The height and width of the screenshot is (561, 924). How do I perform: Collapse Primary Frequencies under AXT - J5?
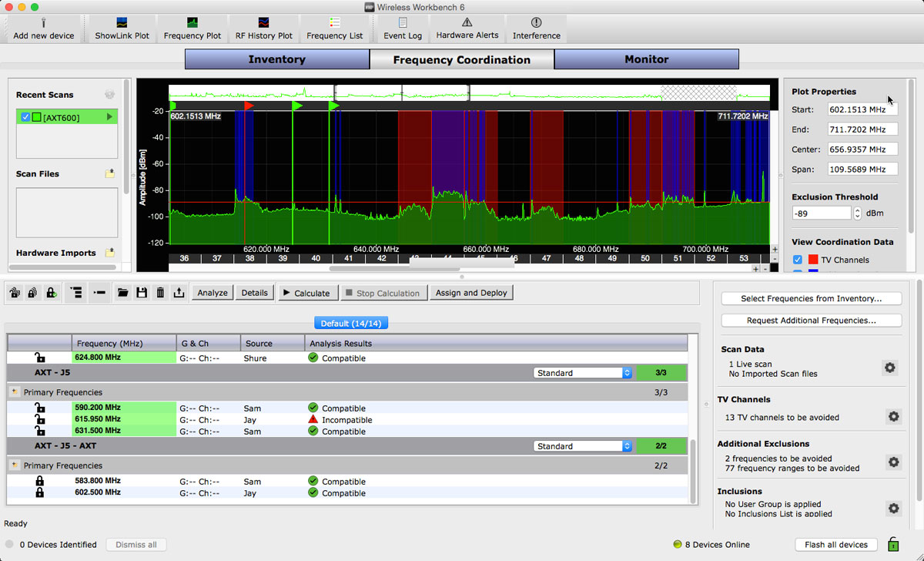tap(15, 392)
